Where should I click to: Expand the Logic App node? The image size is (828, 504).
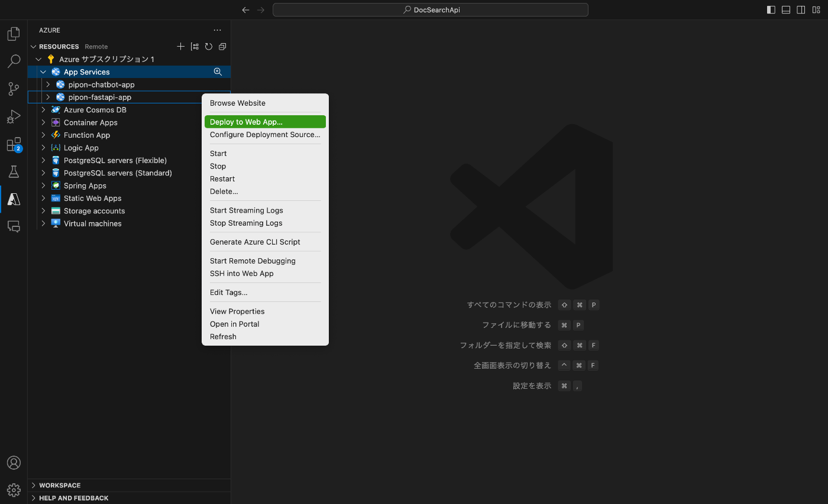[x=43, y=148]
